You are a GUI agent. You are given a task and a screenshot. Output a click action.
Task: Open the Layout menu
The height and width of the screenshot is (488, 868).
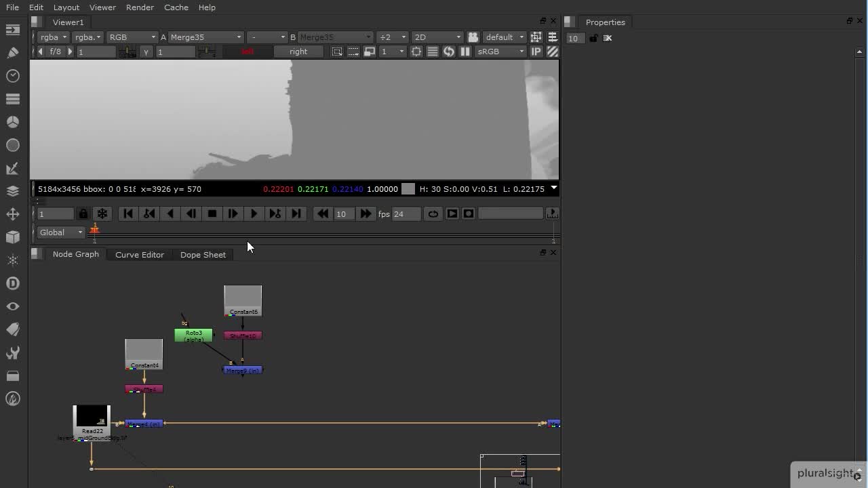[x=66, y=7]
